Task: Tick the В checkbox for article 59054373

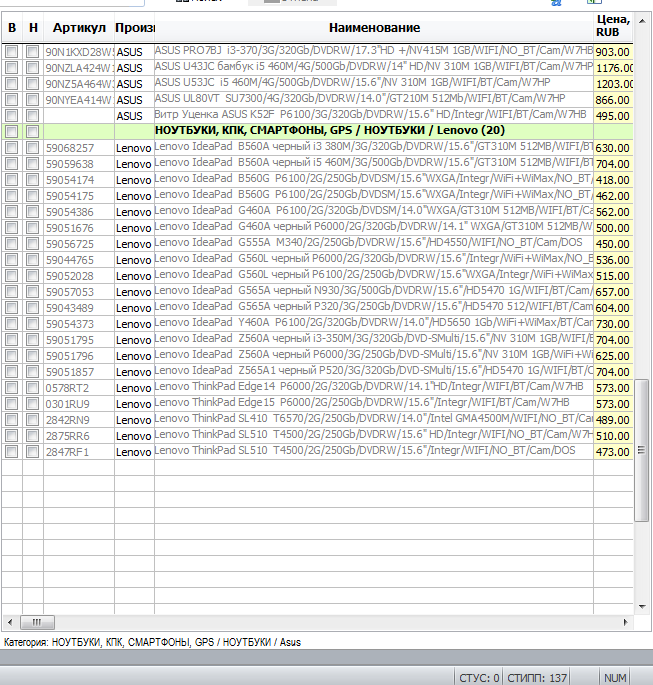Action: tap(12, 324)
